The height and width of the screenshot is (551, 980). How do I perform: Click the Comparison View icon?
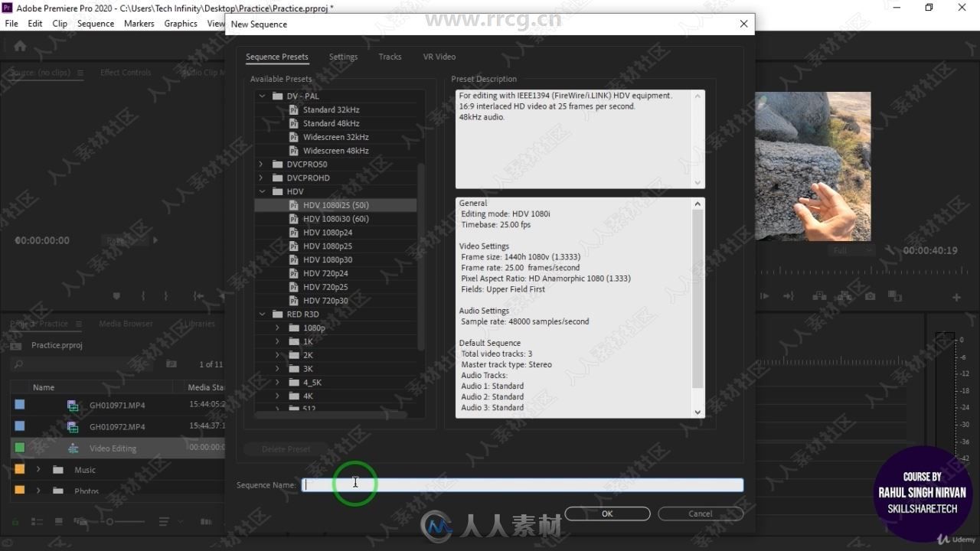click(896, 296)
